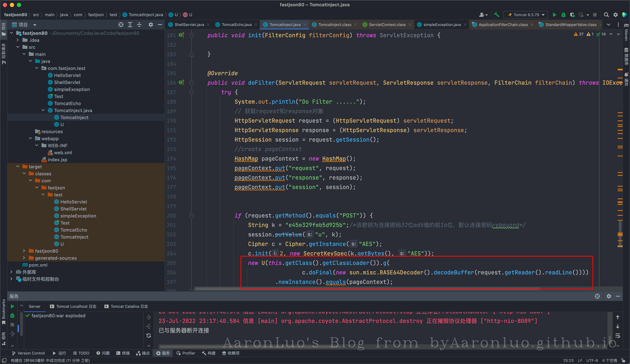Open the 问题 problems tool window
The height and width of the screenshot is (364, 630).
(103, 353)
